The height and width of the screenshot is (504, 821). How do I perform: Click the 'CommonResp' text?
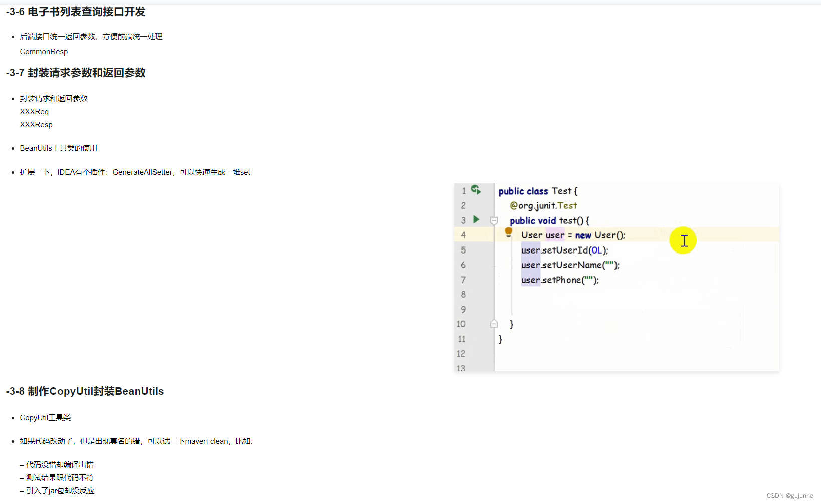(x=44, y=52)
